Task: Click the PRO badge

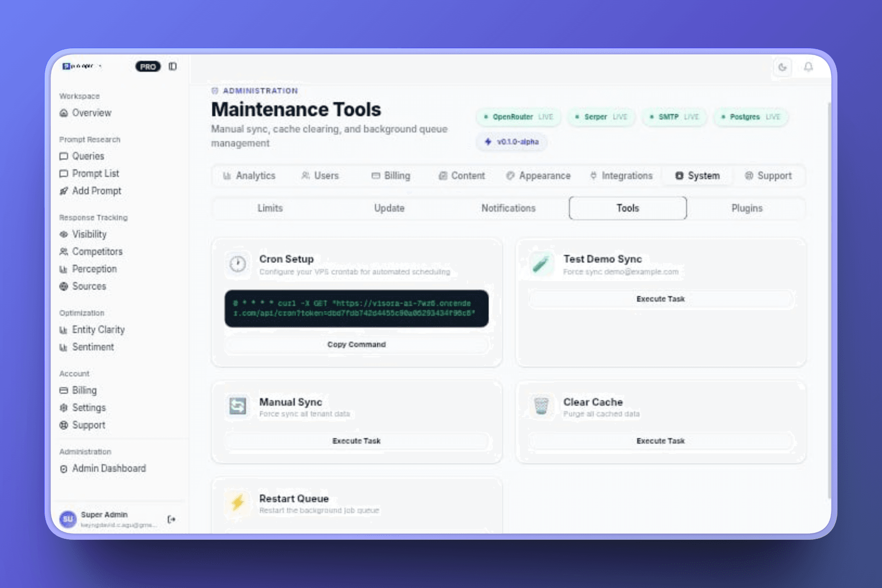Action: [148, 67]
